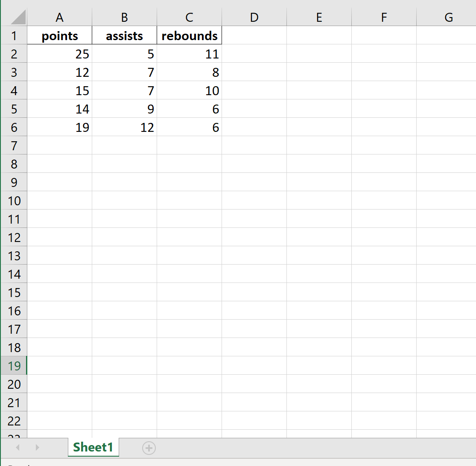Select column E header

click(319, 17)
